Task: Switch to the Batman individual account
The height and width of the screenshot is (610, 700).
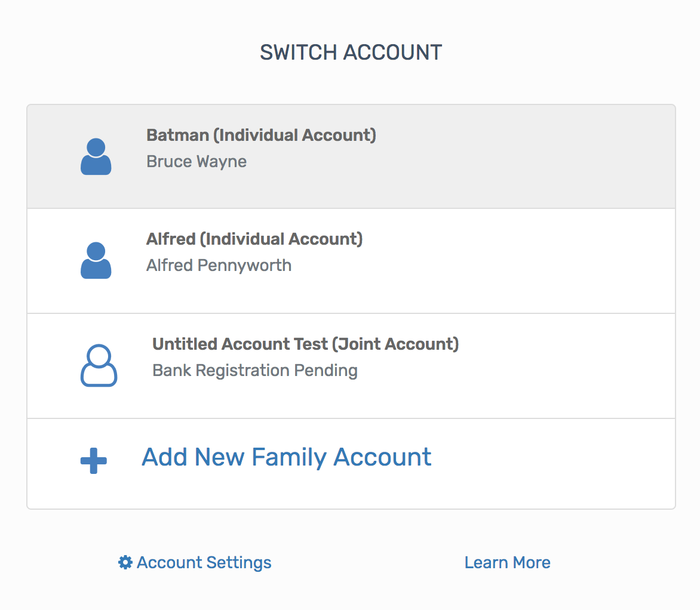Action: pos(351,156)
